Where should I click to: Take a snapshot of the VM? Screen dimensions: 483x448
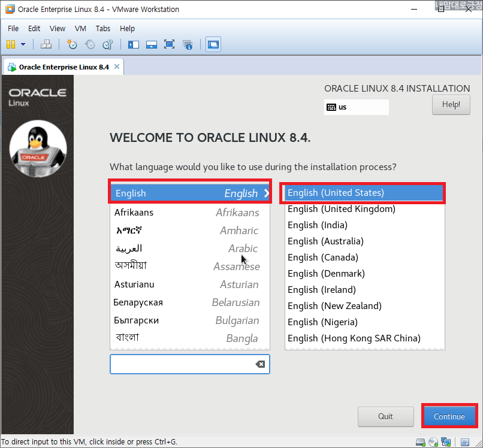72,44
